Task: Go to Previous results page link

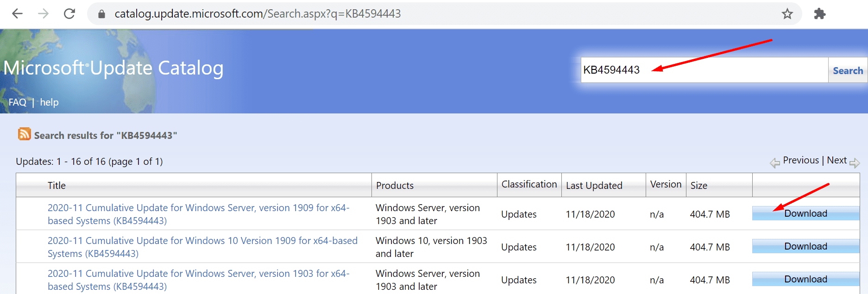Action: 801,160
